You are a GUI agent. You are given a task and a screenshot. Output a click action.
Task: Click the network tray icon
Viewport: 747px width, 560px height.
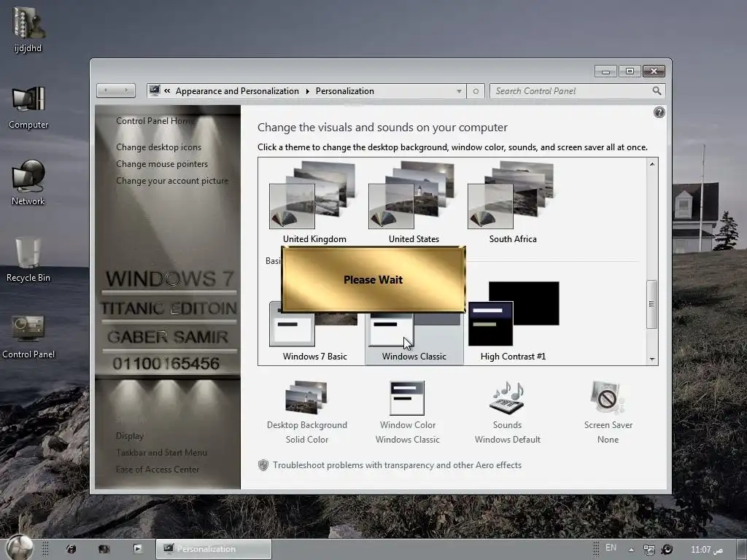coord(649,550)
